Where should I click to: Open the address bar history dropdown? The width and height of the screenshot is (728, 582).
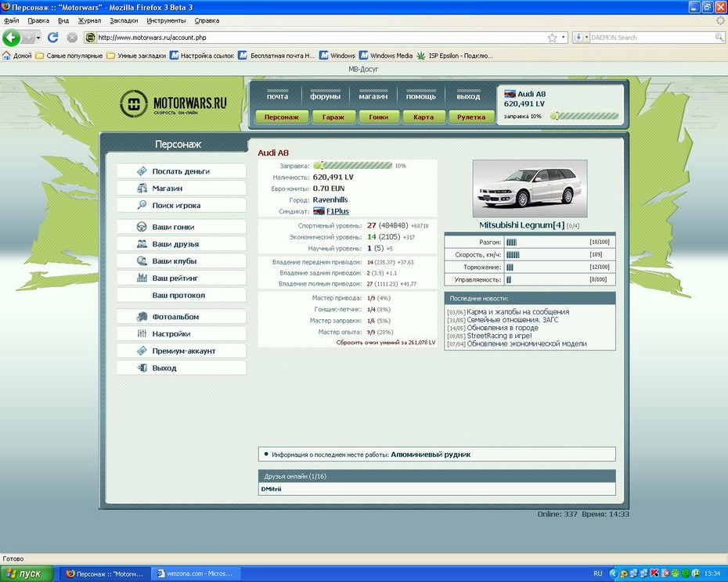click(x=563, y=37)
